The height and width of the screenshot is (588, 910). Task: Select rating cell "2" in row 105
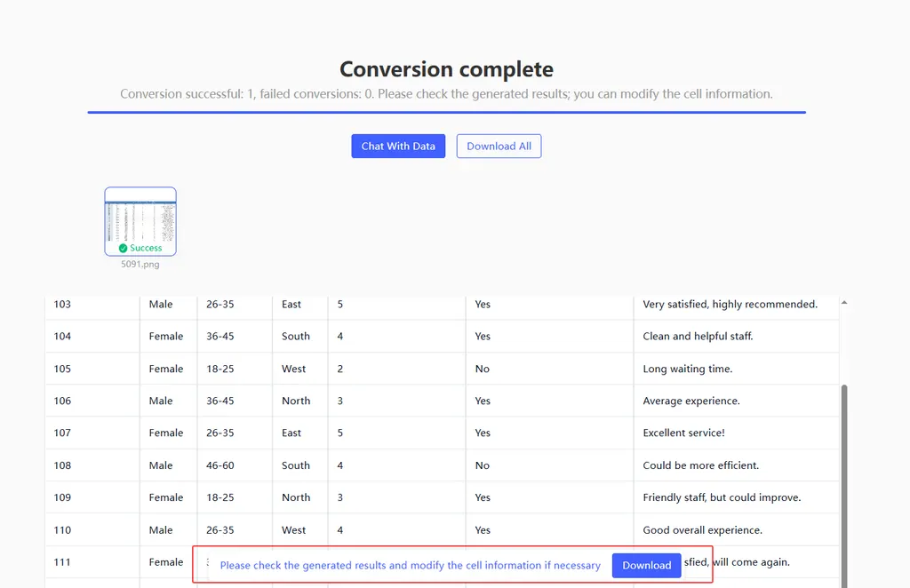click(340, 369)
